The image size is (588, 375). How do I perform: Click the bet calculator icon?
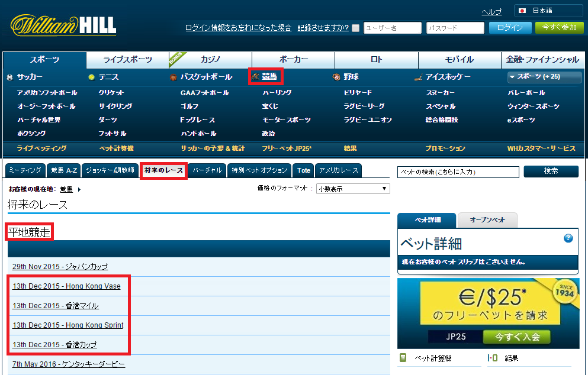point(403,358)
